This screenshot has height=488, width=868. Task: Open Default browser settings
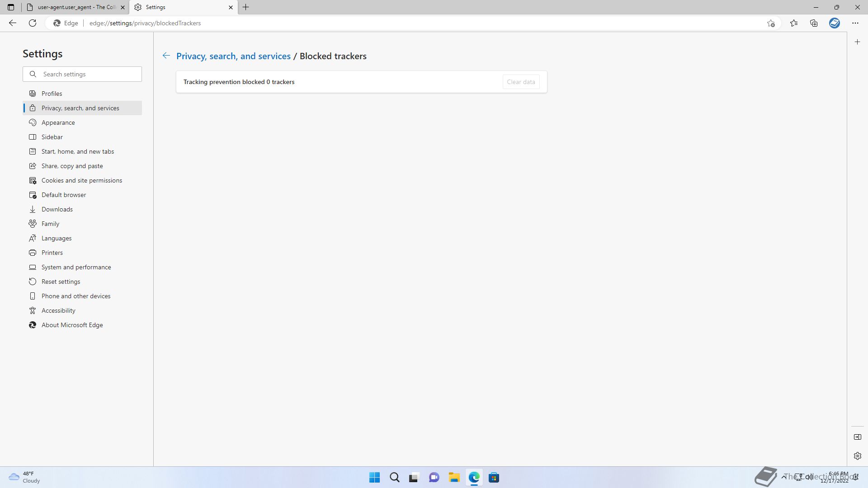[82, 195]
